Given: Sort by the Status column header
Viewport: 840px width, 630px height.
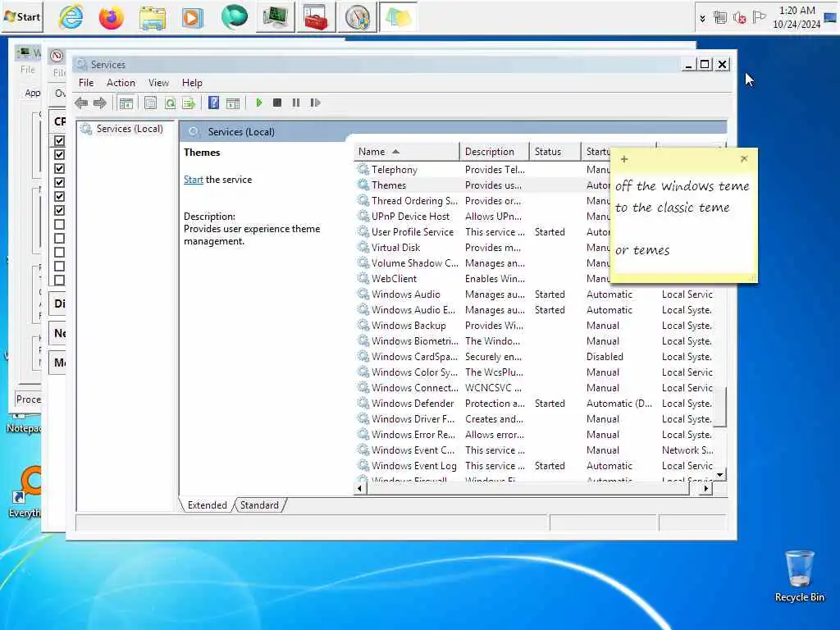Looking at the screenshot, I should click(555, 152).
